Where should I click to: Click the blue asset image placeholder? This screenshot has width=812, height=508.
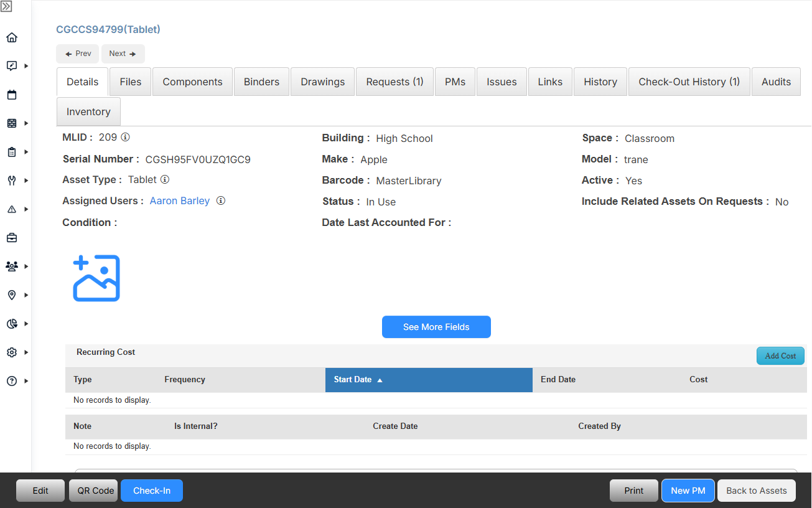(x=96, y=278)
